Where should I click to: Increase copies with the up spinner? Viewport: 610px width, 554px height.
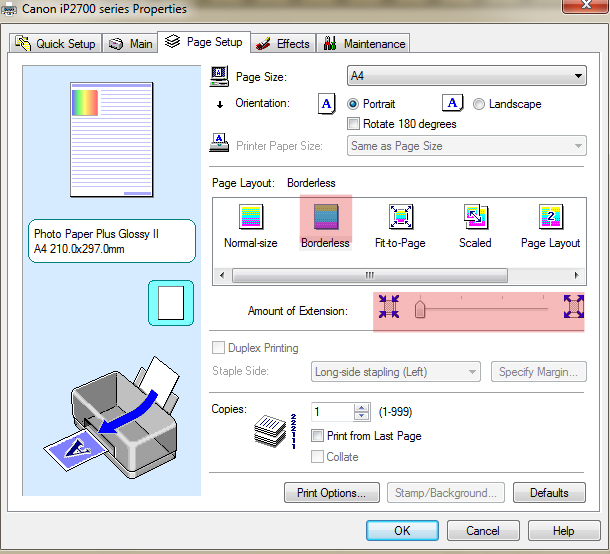point(362,408)
